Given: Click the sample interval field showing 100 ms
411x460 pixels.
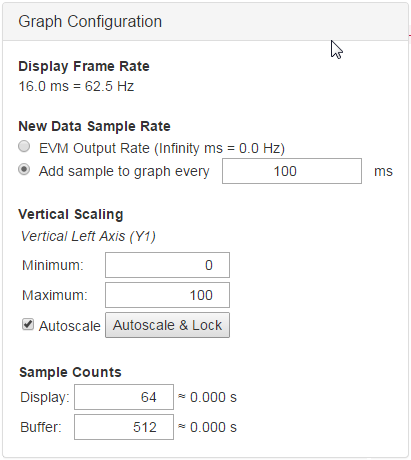Looking at the screenshot, I should click(x=292, y=171).
